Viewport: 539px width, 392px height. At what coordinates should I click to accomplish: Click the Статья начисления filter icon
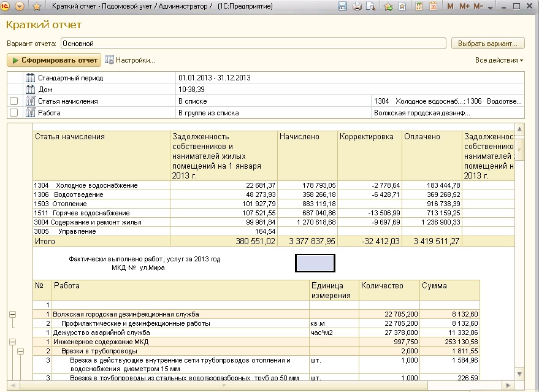30,101
